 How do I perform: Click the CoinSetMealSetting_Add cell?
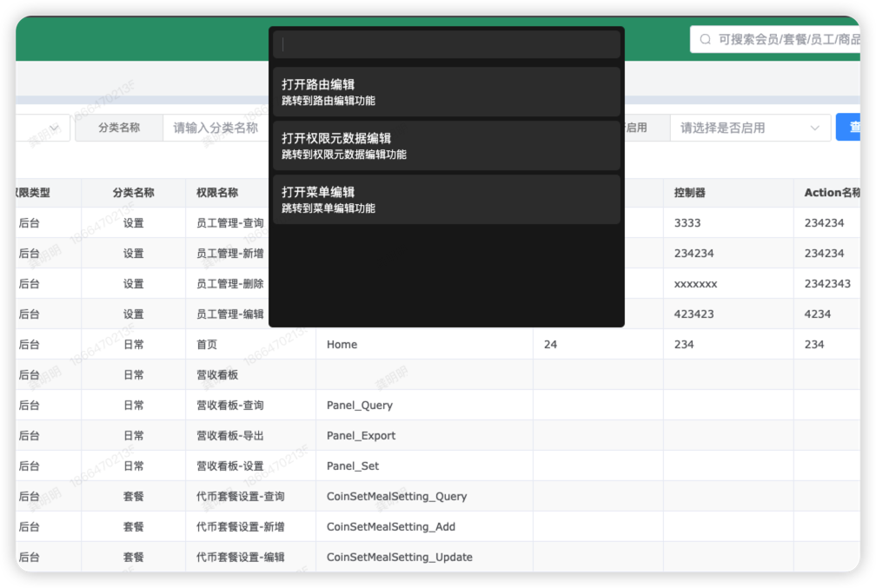(390, 527)
